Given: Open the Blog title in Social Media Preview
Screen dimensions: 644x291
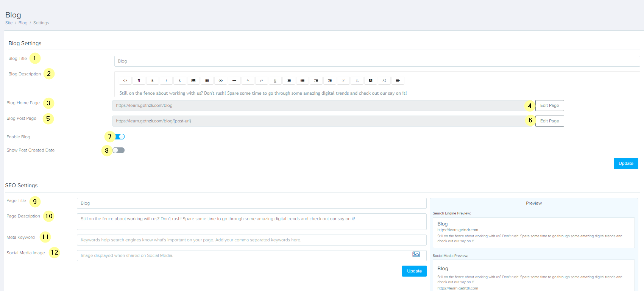Looking at the screenshot, I should pos(443,268).
